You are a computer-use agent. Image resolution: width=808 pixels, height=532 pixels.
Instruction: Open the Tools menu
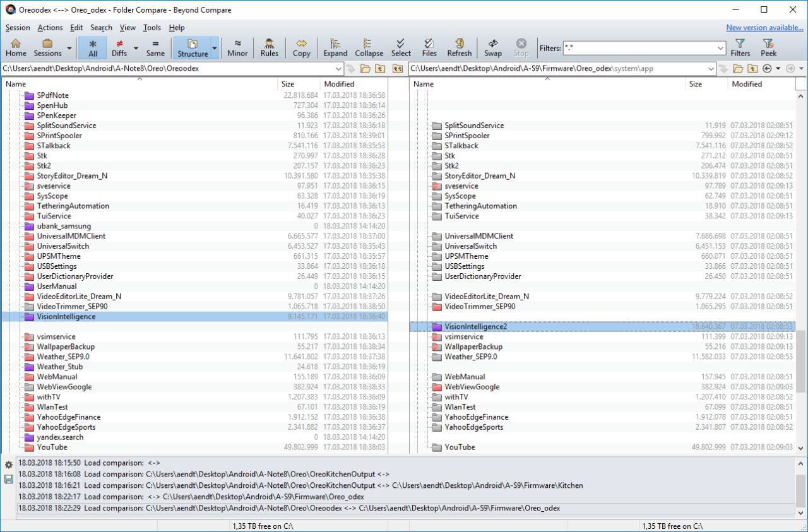(151, 28)
